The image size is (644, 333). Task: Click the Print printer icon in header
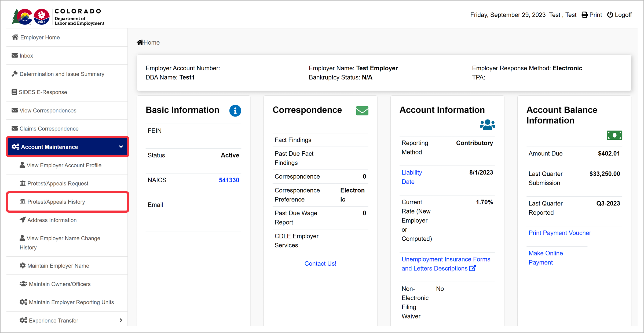(584, 15)
